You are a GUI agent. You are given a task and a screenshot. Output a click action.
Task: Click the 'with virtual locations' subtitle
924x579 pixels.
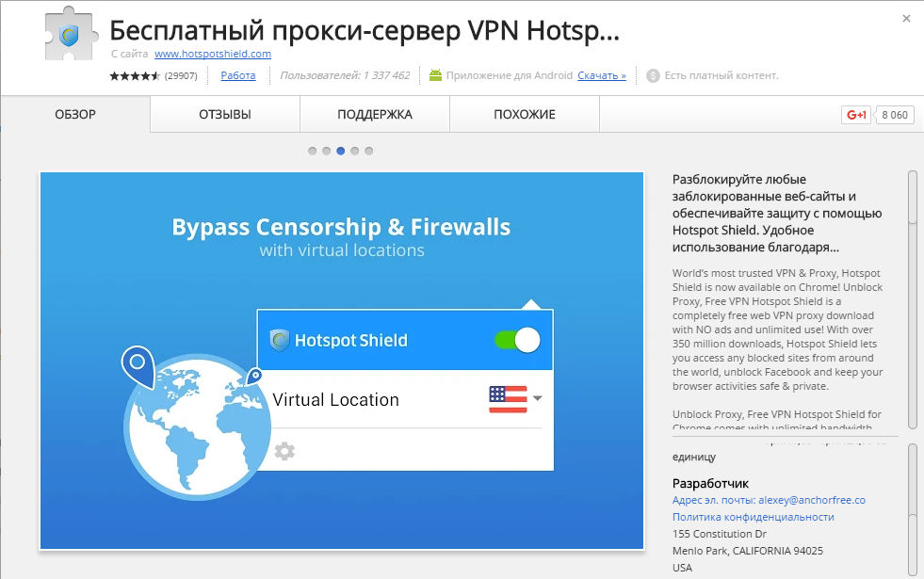[342, 250]
